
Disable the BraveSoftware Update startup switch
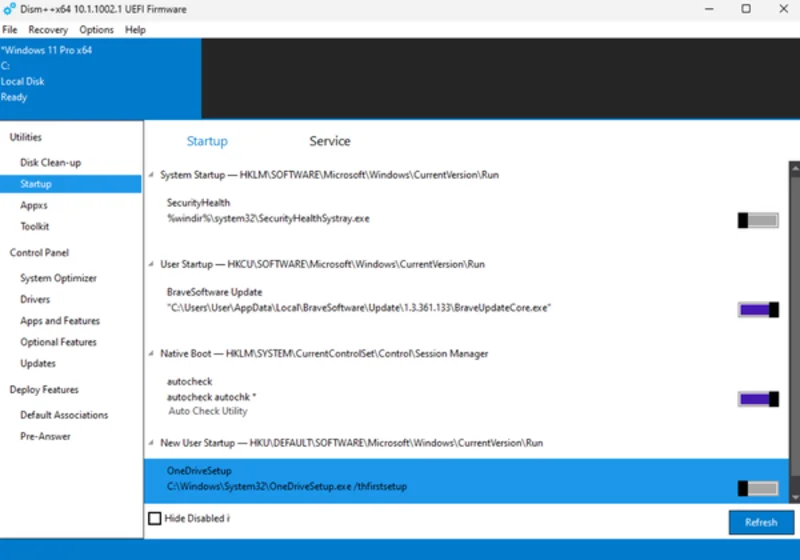coord(758,310)
